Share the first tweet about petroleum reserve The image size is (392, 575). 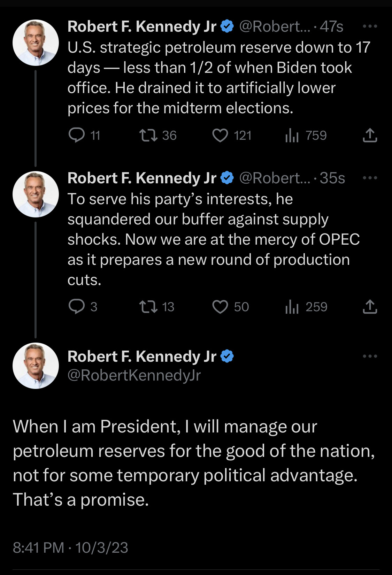pyautogui.click(x=370, y=135)
